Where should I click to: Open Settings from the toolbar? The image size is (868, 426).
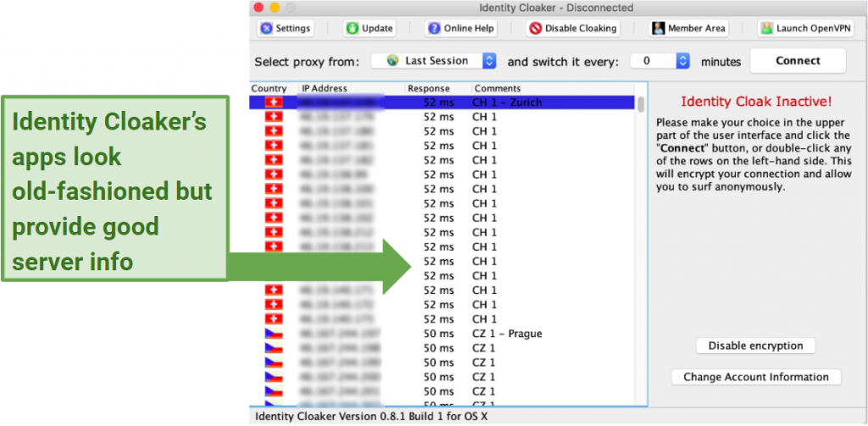point(285,28)
